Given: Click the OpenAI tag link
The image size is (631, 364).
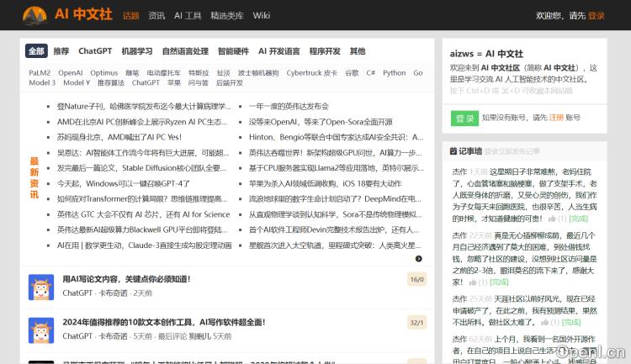Looking at the screenshot, I should click(x=71, y=73).
